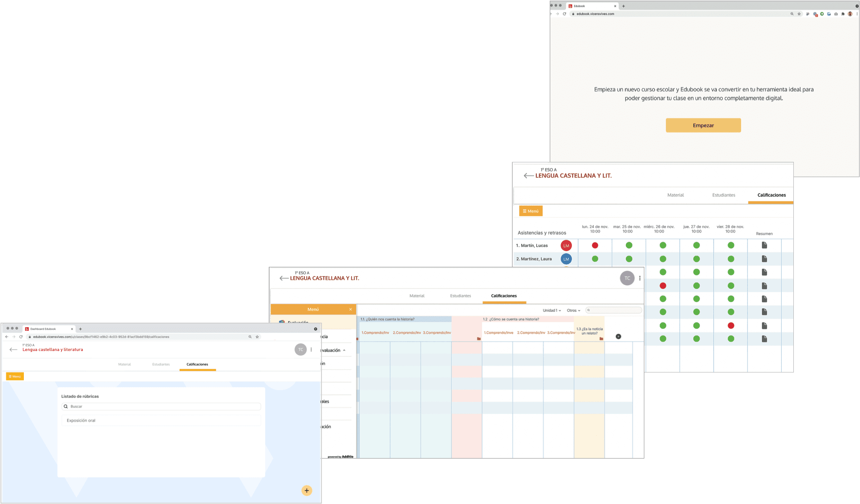Viewport: 860px width, 504px height.
Task: Switch to Estudiantes tab in gradebook grid window
Action: pos(460,296)
